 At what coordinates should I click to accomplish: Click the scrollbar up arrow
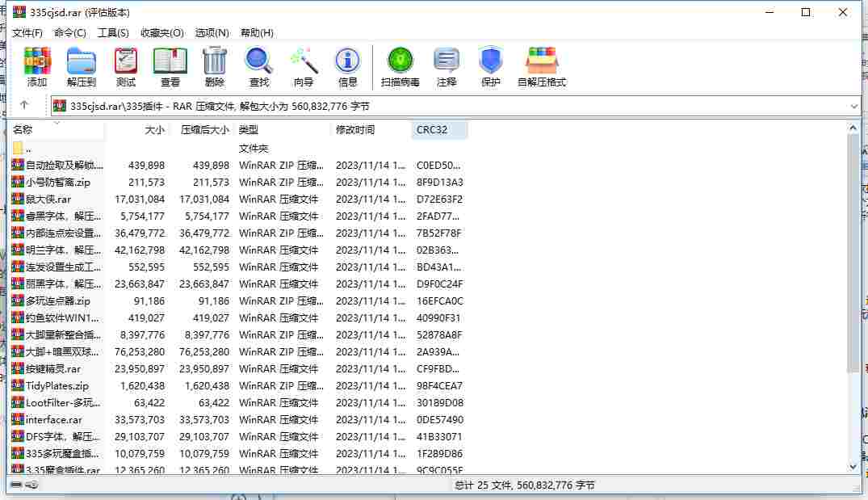click(853, 128)
